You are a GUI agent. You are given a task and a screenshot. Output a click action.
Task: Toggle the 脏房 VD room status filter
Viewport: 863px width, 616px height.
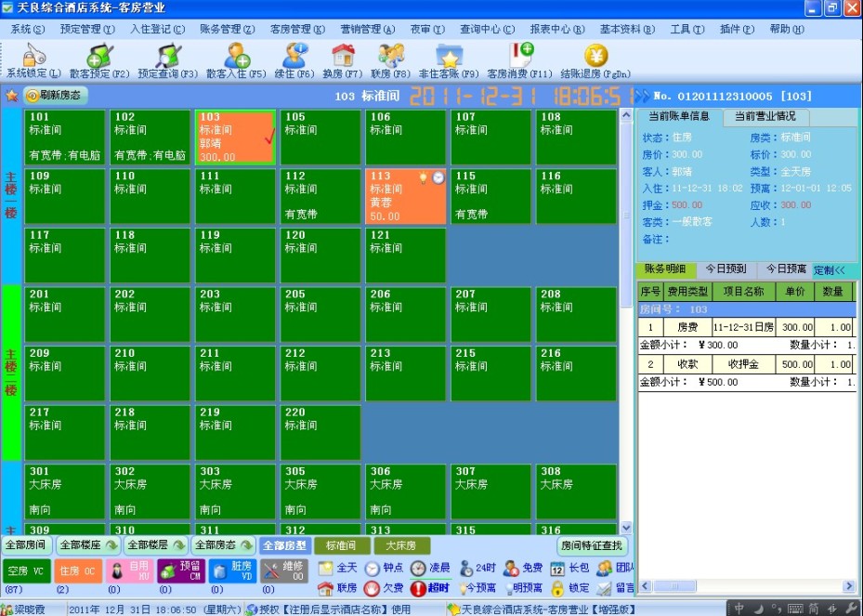click(232, 570)
